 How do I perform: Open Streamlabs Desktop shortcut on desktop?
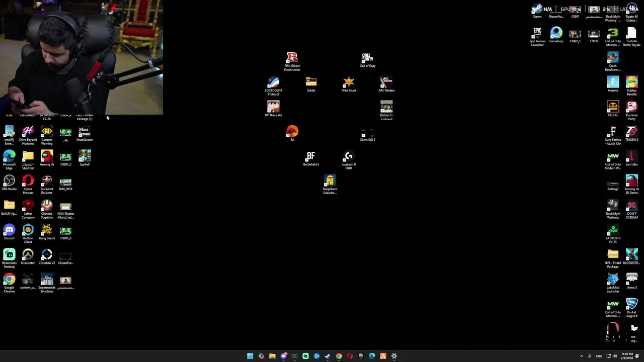tap(9, 258)
